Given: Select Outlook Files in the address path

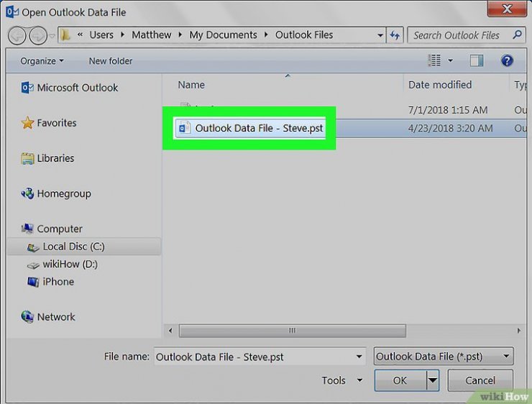Looking at the screenshot, I should (x=303, y=35).
